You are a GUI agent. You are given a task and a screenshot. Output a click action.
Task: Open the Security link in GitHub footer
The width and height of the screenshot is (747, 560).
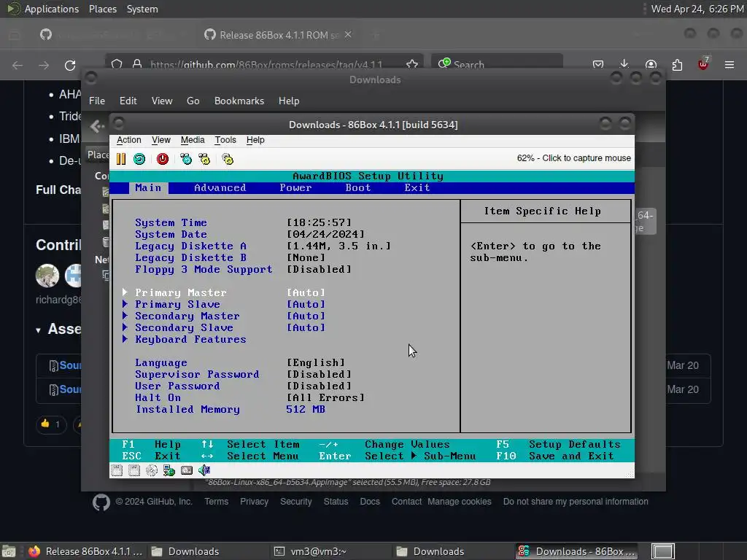tap(296, 502)
